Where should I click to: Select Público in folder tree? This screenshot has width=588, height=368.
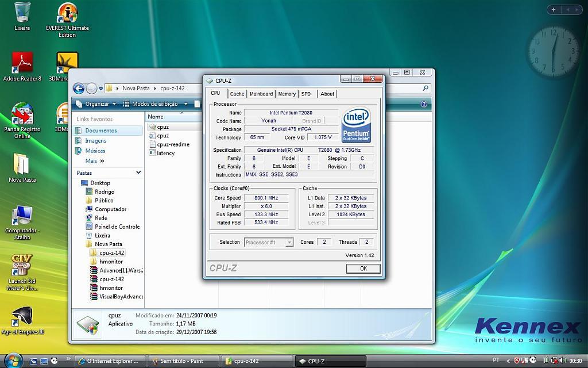[104, 200]
